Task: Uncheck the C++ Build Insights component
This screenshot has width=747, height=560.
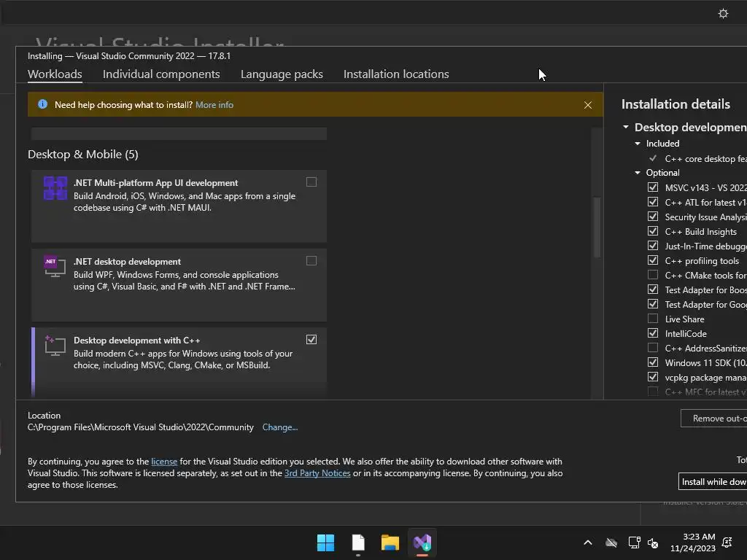Action: tap(653, 231)
